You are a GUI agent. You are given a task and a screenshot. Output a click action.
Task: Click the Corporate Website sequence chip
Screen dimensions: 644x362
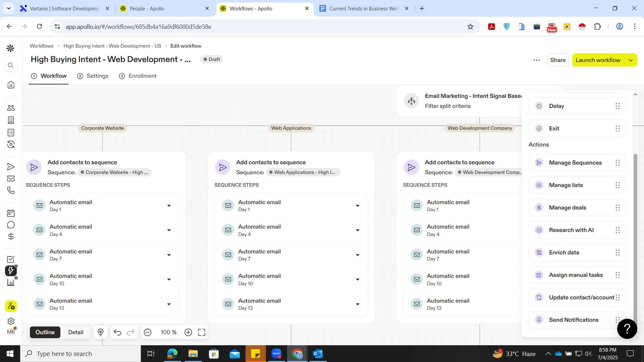coord(114,172)
